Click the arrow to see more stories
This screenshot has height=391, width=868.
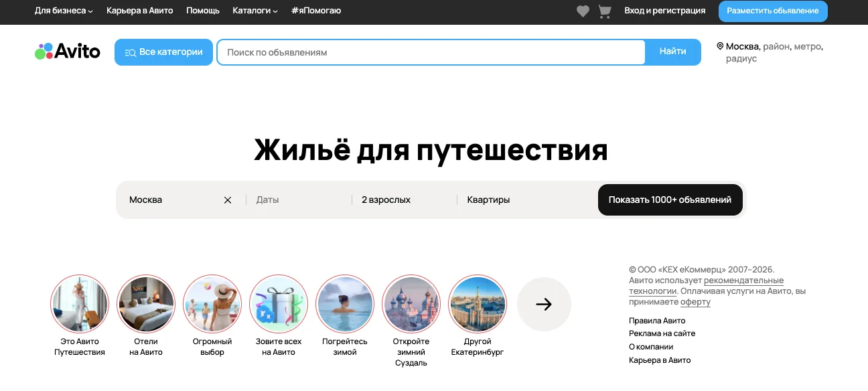click(x=544, y=304)
